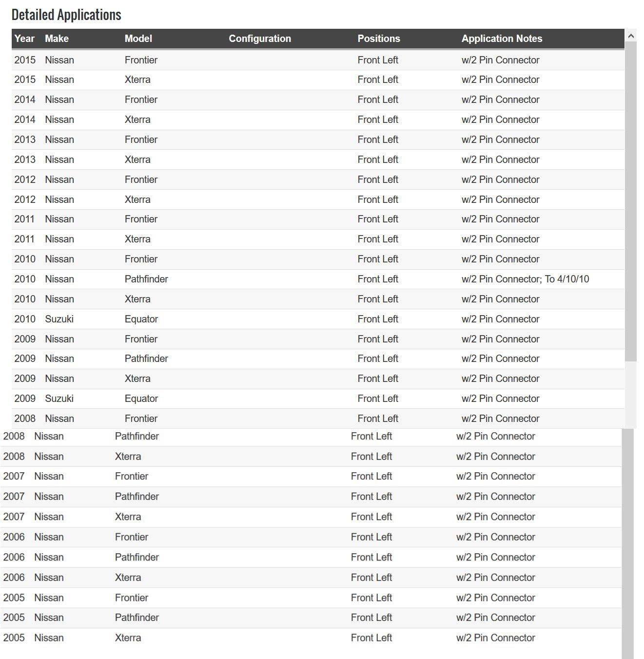Image resolution: width=644 pixels, height=659 pixels.
Task: Select the 2010 Nissan Pathfinder row
Action: 318,279
